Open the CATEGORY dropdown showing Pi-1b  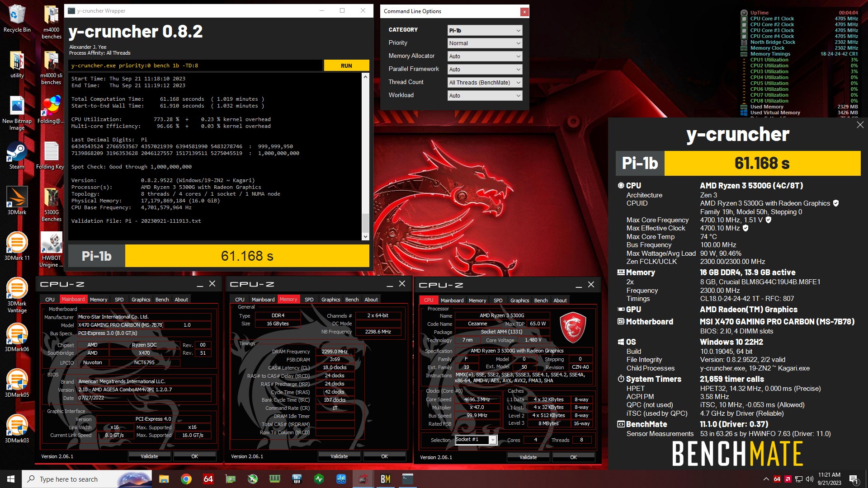tap(485, 30)
